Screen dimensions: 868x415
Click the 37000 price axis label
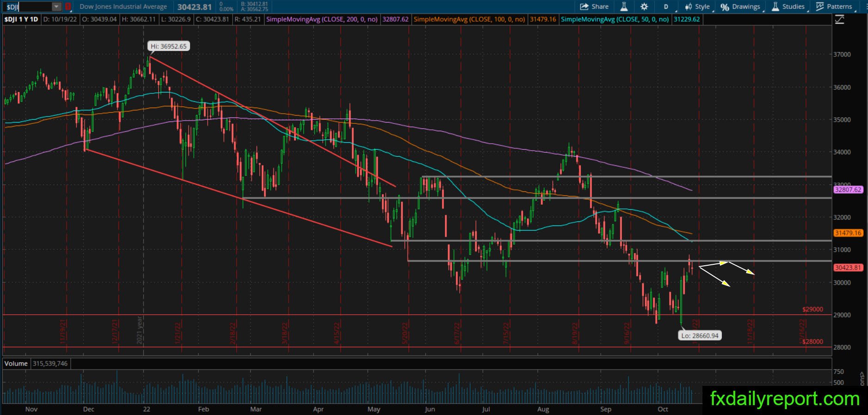pos(842,55)
